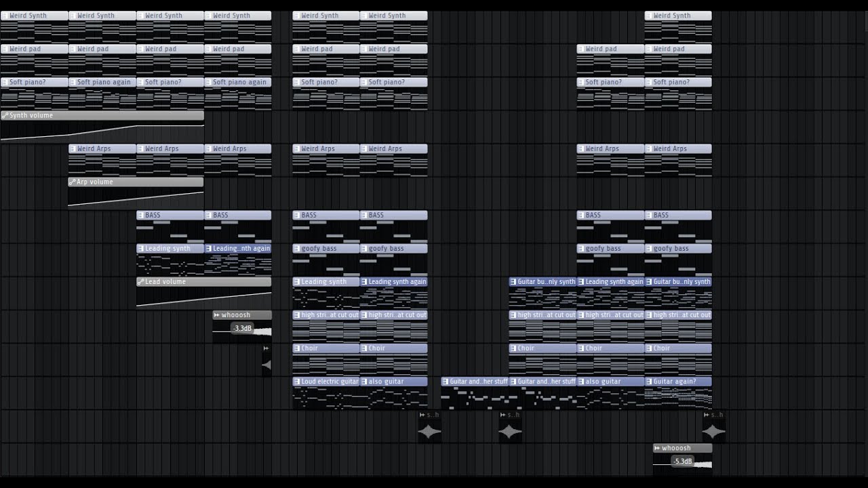Open pattern icon on Guitar again? clip
The width and height of the screenshot is (868, 488).
(x=649, y=382)
